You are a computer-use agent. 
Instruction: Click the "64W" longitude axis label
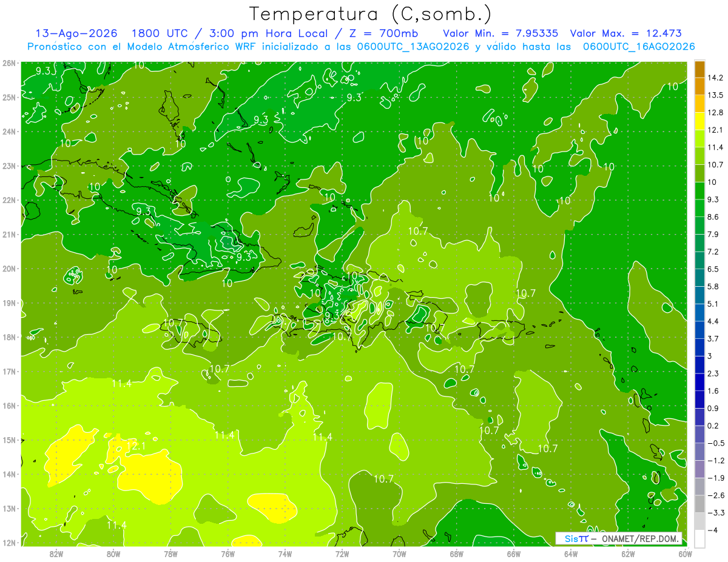tap(571, 554)
